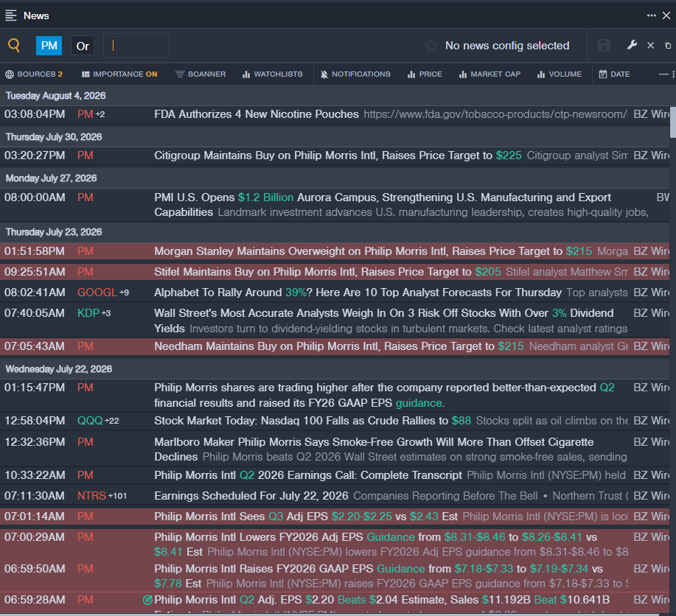This screenshot has height=616, width=676.
Task: Open FDA Authorizes 4 New Nicotine Pouches headline
Action: tap(257, 114)
